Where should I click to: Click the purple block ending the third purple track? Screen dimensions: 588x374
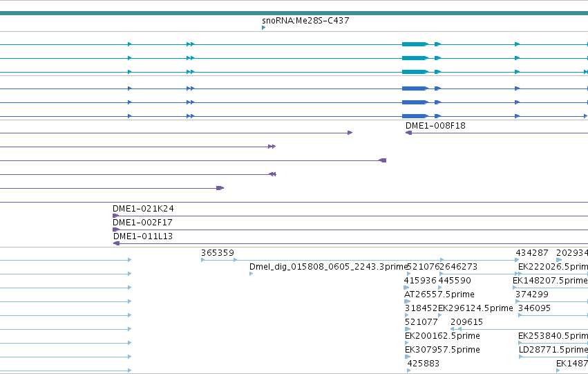(x=383, y=160)
